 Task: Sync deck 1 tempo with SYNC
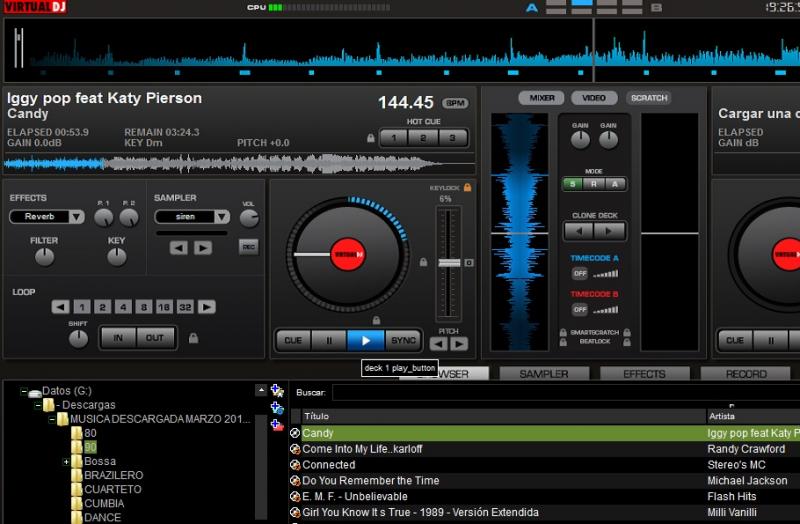pyautogui.click(x=403, y=341)
